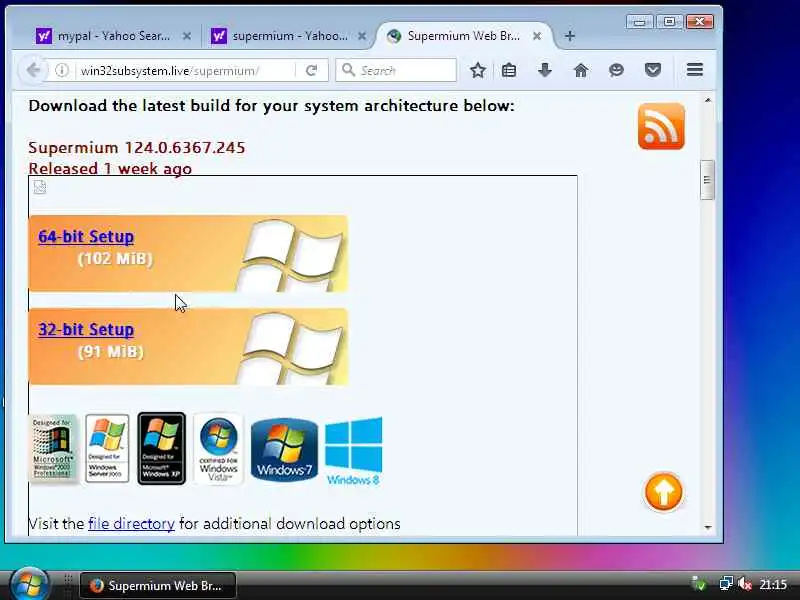Open the clock showing 21:15
The width and height of the screenshot is (800, 600).
coord(773,584)
